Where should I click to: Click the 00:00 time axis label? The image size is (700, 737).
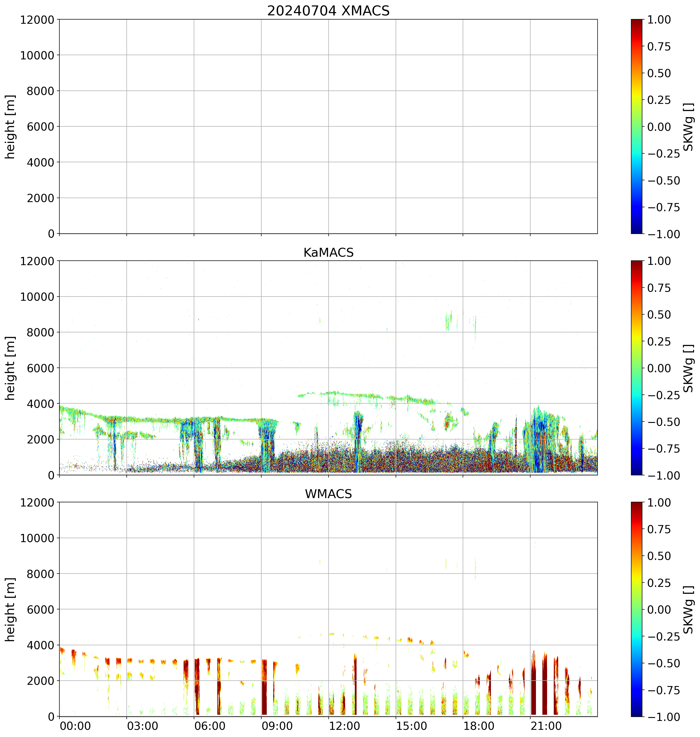[75, 726]
